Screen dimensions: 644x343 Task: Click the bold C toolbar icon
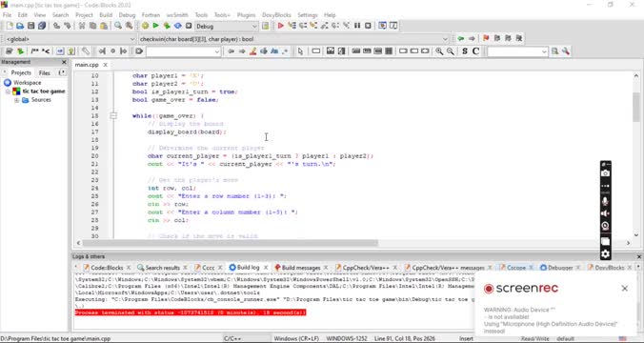pos(475,51)
